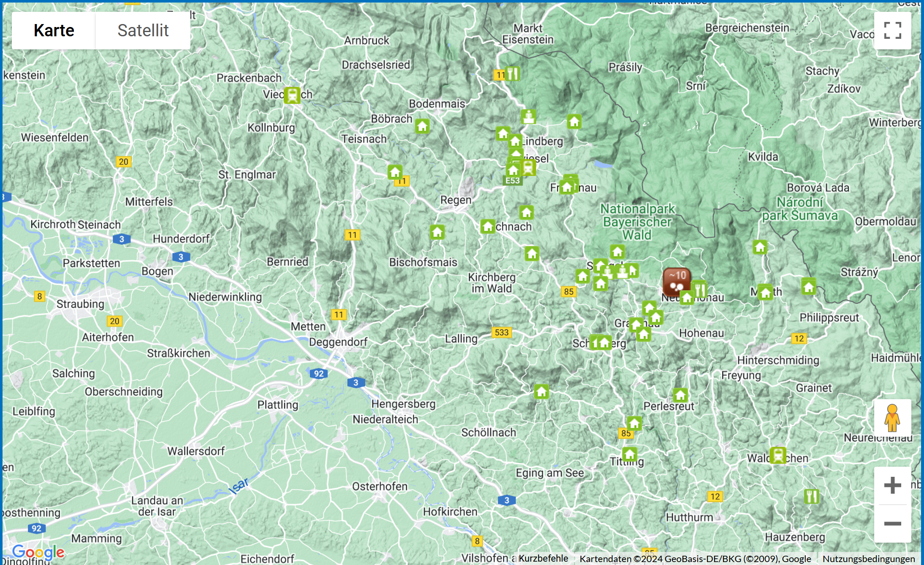Click the house marker at Perlesreut
This screenshot has width=924, height=565.
680,395
